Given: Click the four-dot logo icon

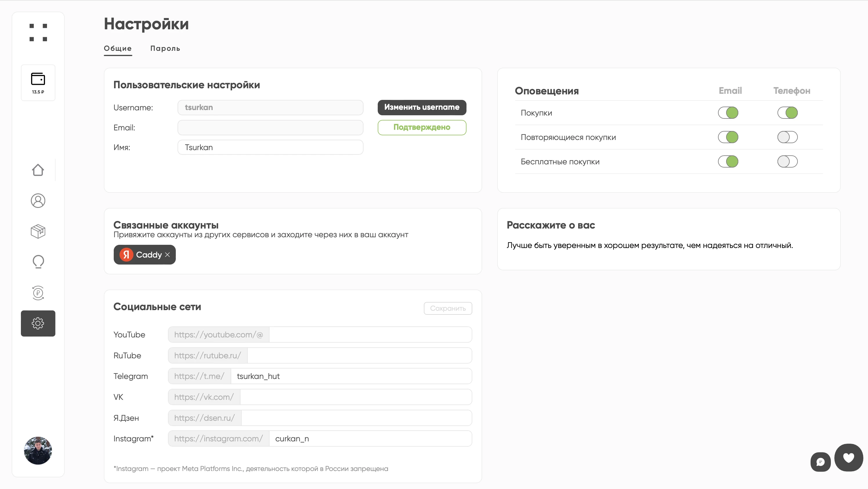Looking at the screenshot, I should pos(38,32).
